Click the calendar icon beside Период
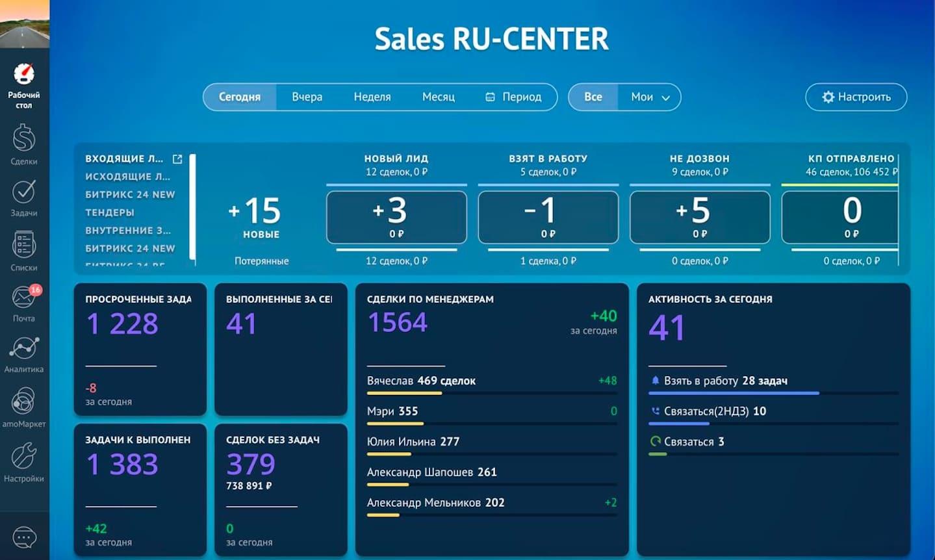This screenshot has width=935, height=560. click(491, 97)
